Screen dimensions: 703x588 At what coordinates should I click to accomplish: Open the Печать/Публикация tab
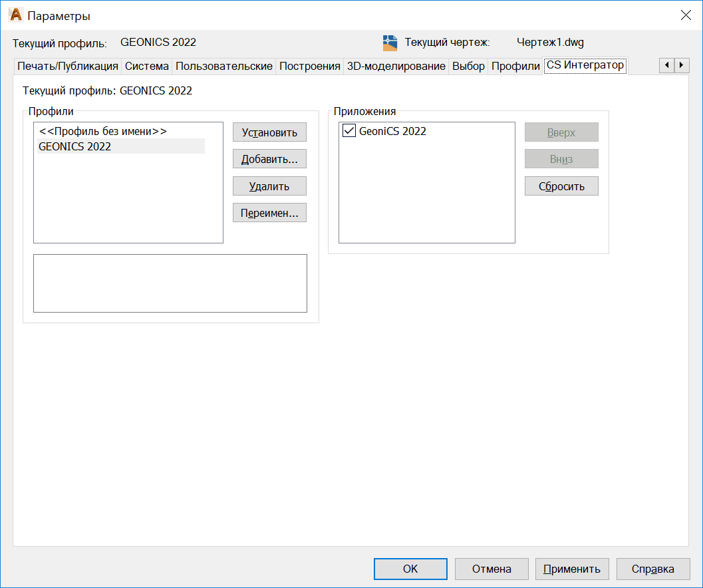(68, 66)
